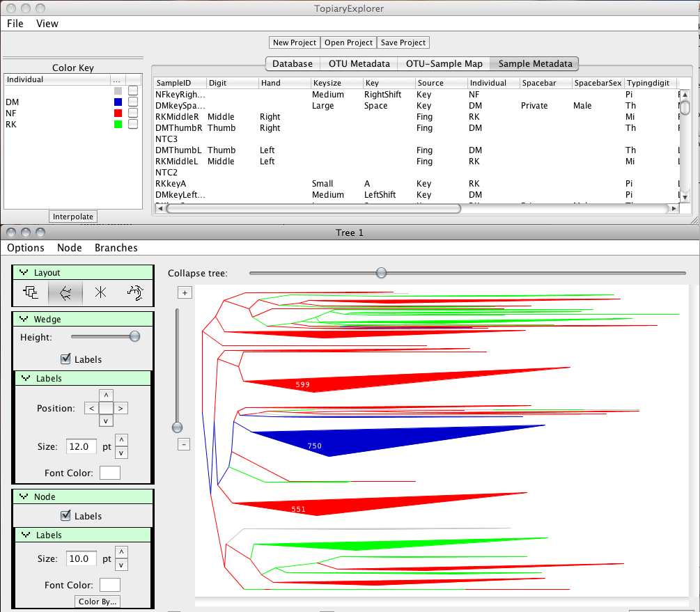
Task: Select the radial tree layout icon
Action: [100, 293]
